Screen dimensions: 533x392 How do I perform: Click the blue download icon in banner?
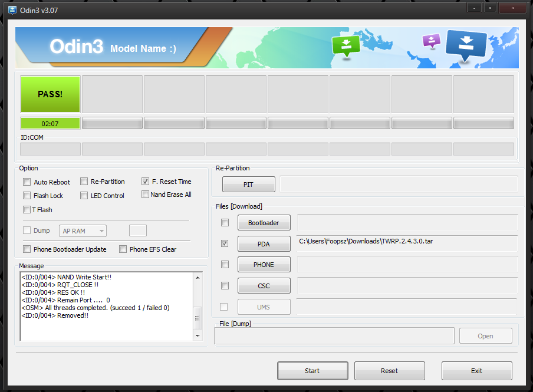(x=466, y=46)
